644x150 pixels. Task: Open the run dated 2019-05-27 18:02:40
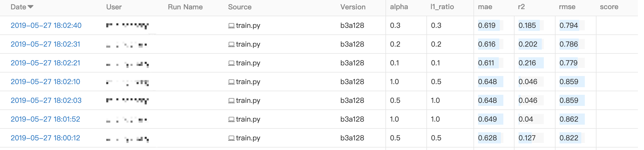[46, 25]
